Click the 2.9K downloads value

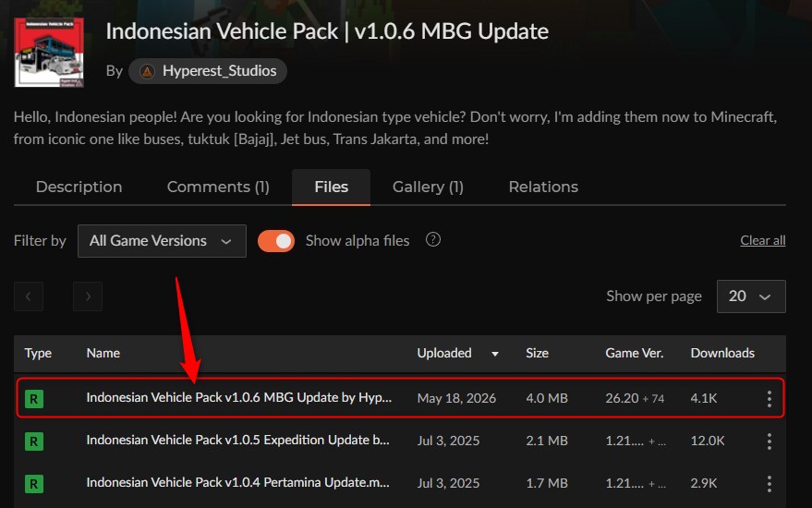click(704, 483)
